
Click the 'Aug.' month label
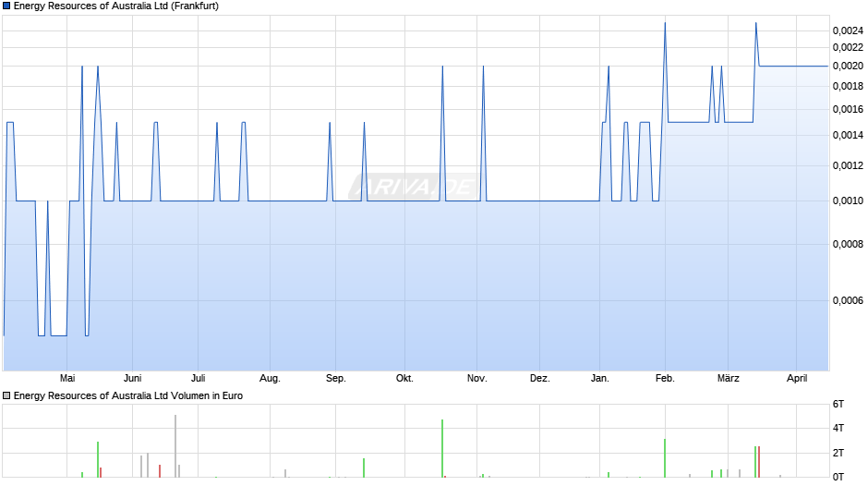(270, 378)
